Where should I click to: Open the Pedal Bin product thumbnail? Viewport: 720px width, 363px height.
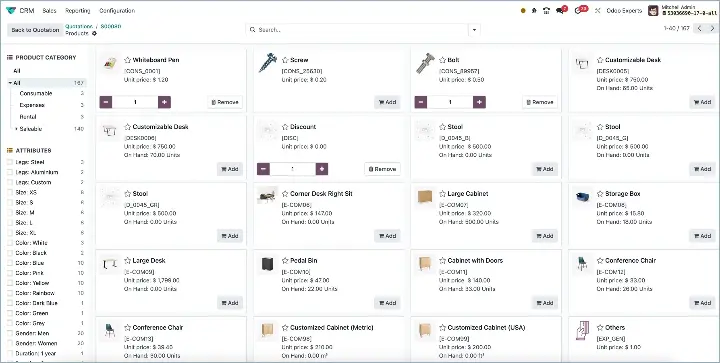coord(267,264)
